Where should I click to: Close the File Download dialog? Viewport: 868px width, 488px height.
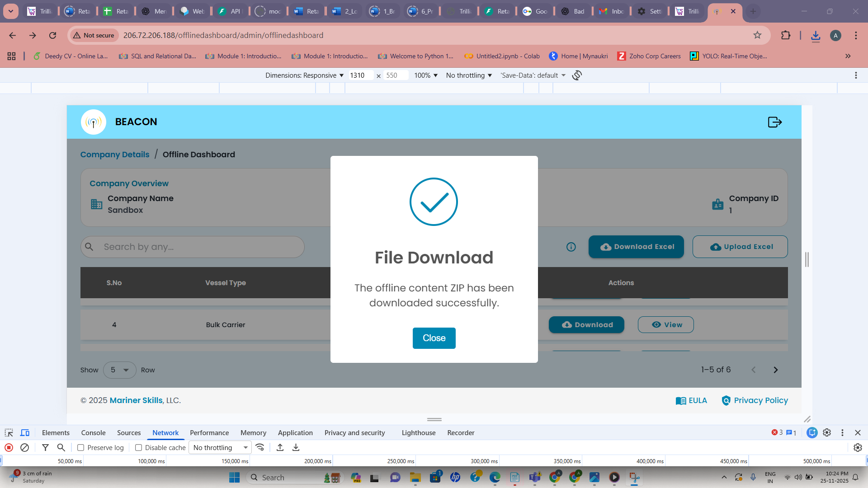434,338
